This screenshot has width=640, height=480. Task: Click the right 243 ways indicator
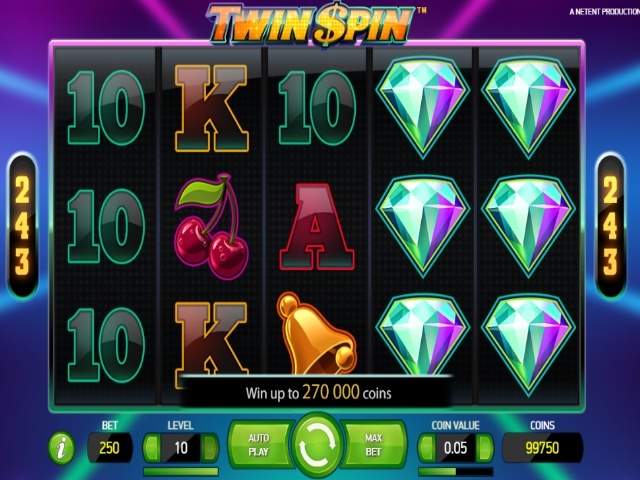(x=610, y=226)
